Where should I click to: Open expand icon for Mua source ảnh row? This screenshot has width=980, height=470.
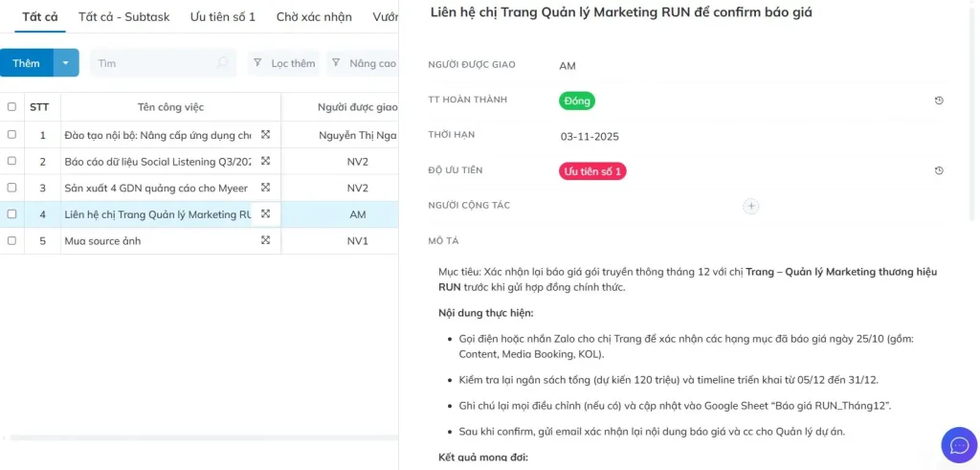[266, 240]
